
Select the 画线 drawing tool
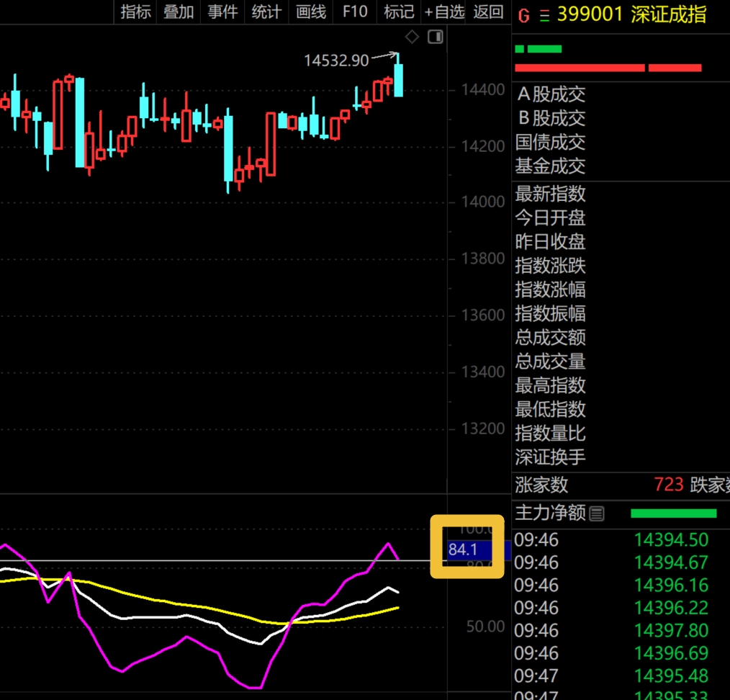coord(311,12)
